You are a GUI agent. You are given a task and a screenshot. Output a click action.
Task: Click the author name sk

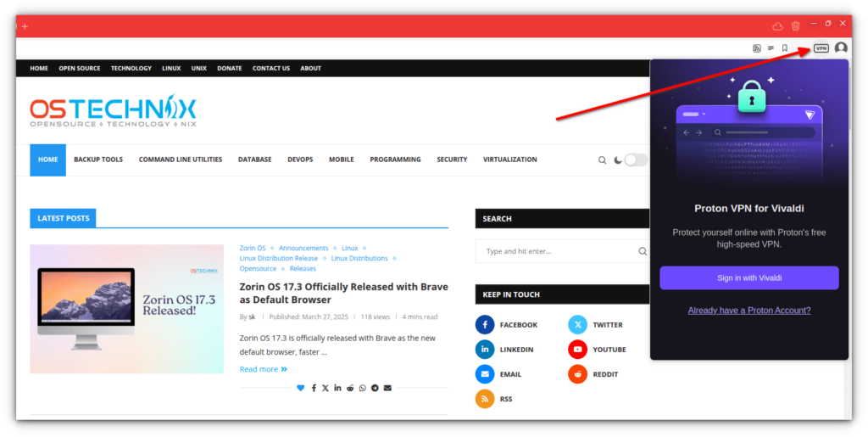252,317
